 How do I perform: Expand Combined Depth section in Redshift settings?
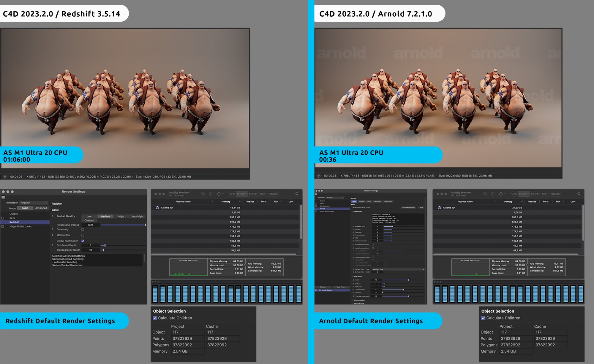tap(53, 245)
